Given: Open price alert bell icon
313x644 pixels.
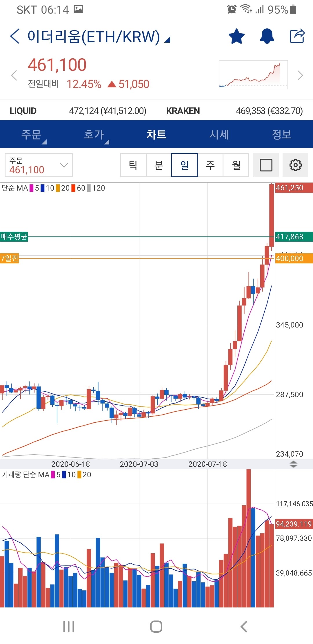Looking at the screenshot, I should point(267,37).
